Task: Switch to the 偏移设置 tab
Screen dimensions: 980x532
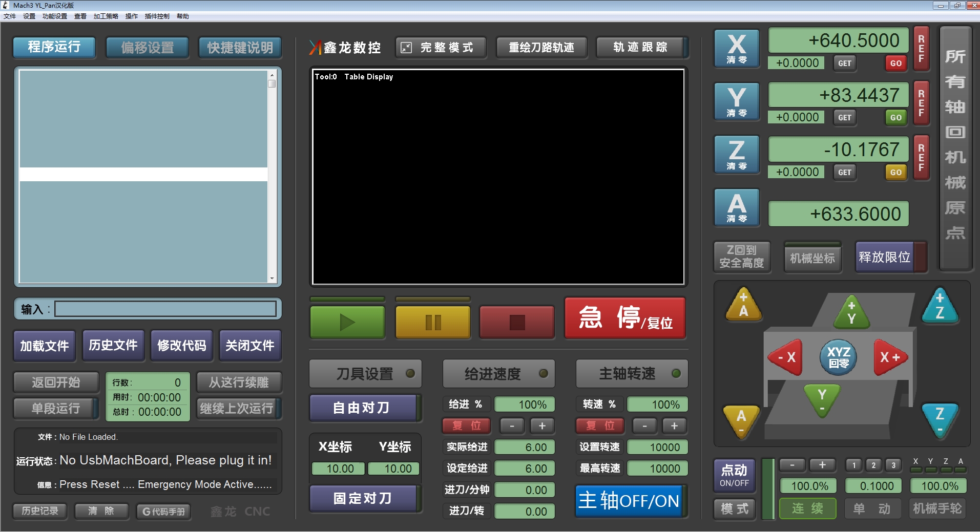Action: coord(148,48)
